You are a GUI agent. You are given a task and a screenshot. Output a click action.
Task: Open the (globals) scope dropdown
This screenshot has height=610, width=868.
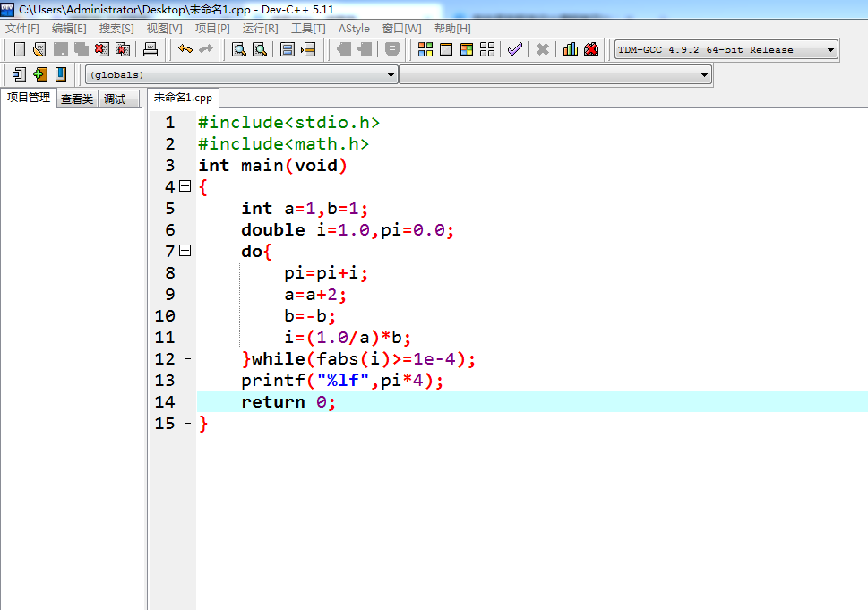(x=241, y=74)
